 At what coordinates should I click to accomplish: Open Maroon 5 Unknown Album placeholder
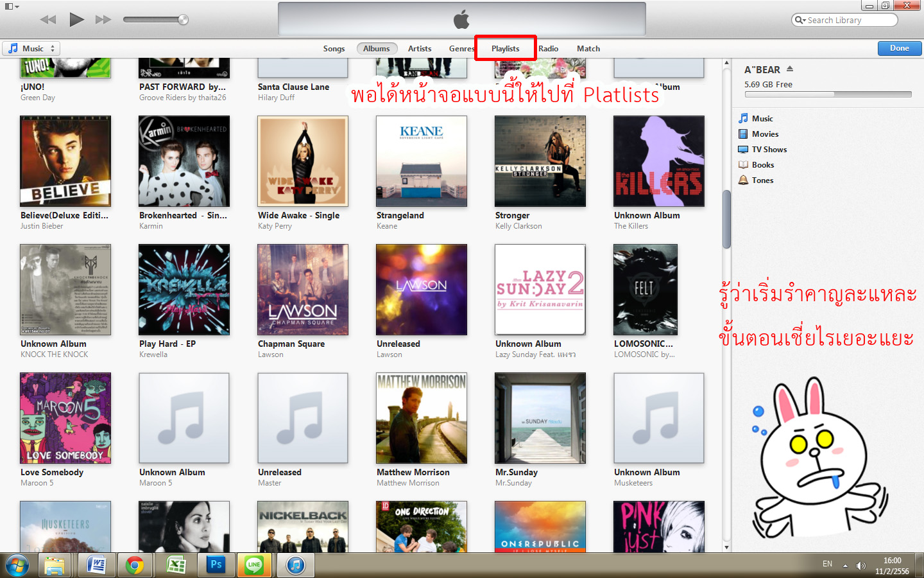[184, 418]
